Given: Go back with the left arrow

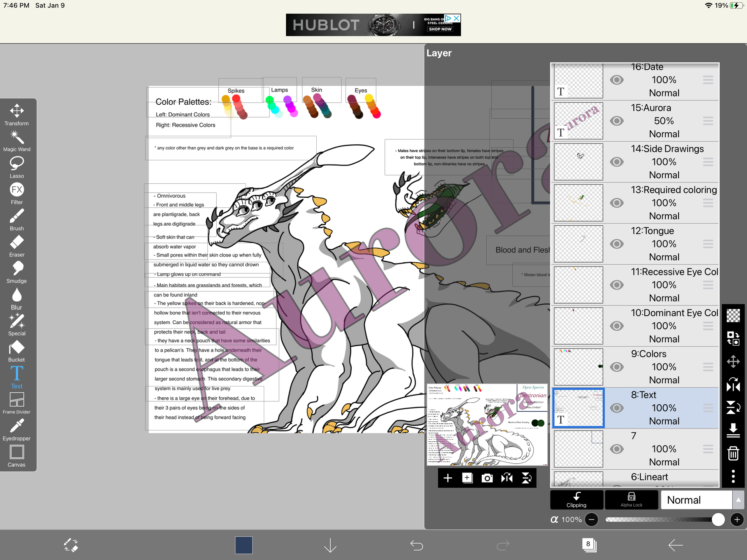Looking at the screenshot, I should (x=675, y=545).
